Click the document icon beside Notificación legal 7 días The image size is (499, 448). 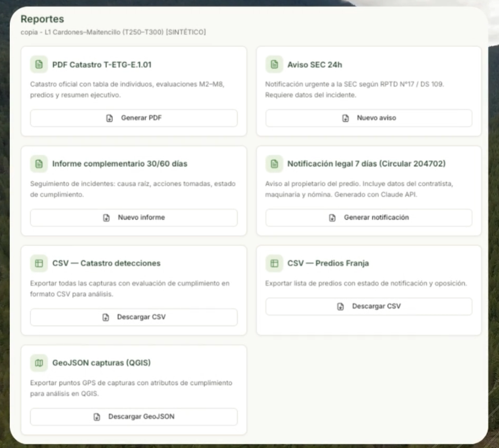(x=274, y=164)
